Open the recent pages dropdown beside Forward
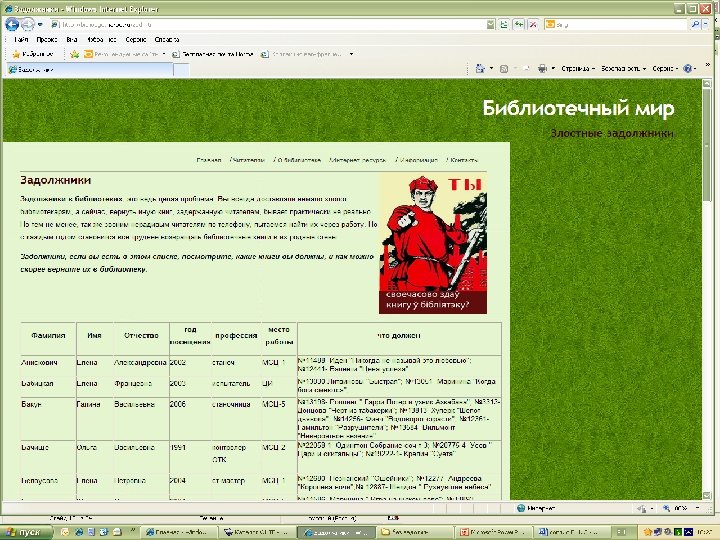 tap(40, 24)
